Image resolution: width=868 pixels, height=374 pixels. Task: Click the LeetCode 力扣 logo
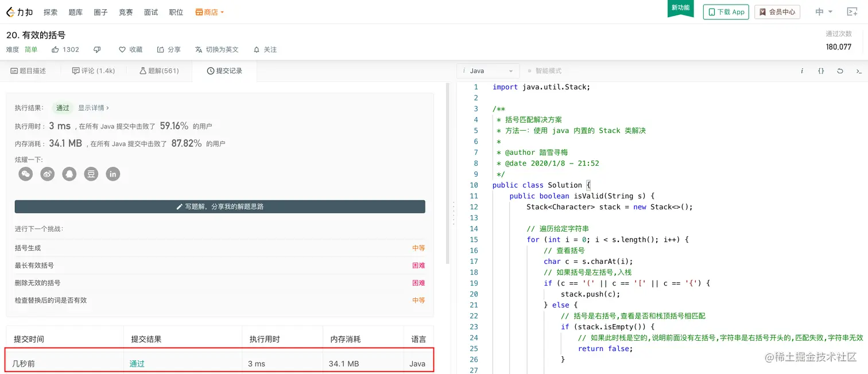point(20,11)
